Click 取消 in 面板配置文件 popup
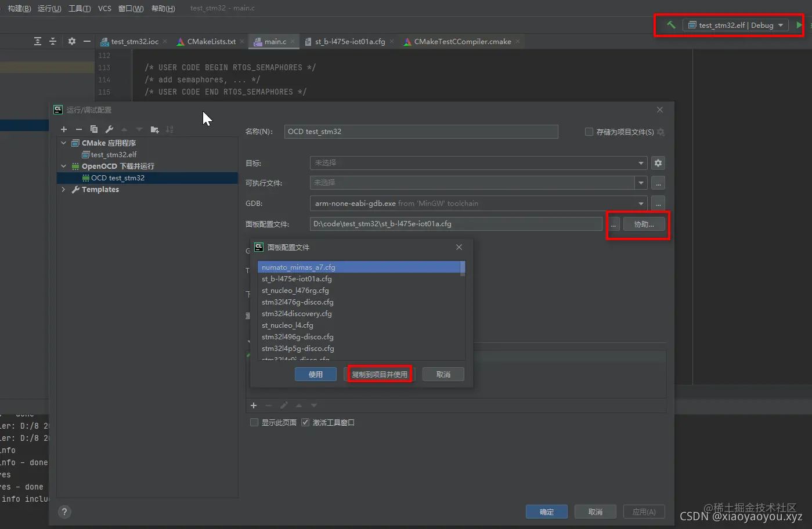 click(443, 374)
